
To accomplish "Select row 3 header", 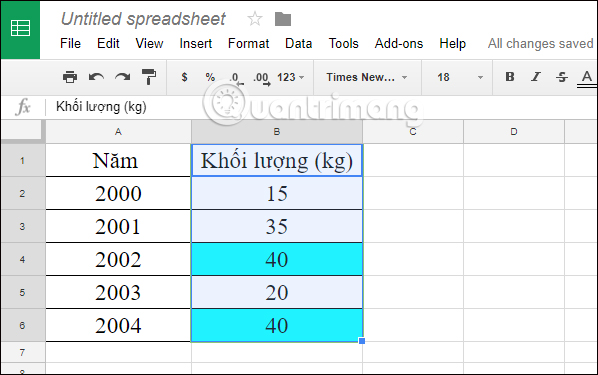I will [x=23, y=226].
